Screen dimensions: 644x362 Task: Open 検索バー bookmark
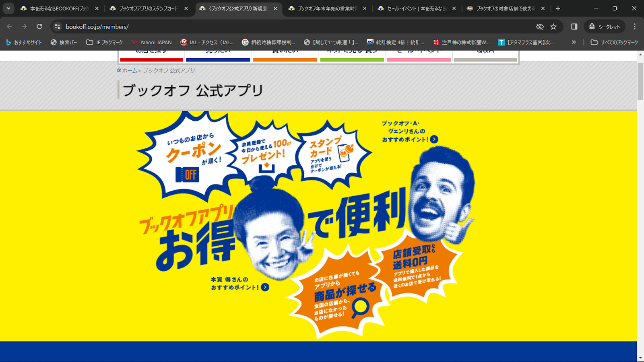pyautogui.click(x=64, y=42)
